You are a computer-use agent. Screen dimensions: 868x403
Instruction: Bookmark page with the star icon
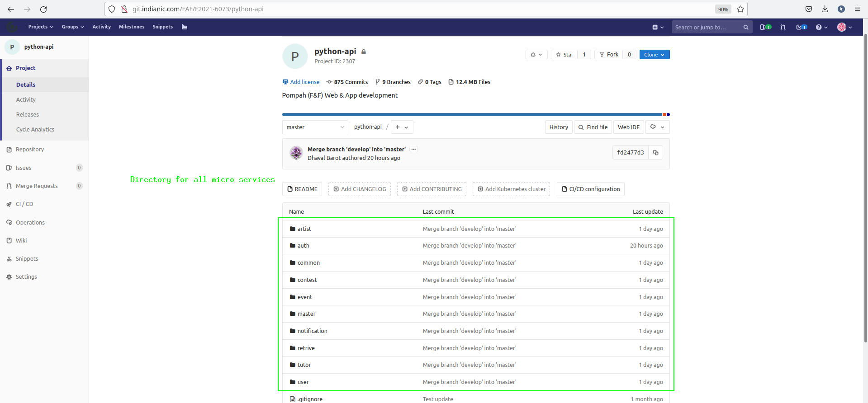click(x=740, y=9)
